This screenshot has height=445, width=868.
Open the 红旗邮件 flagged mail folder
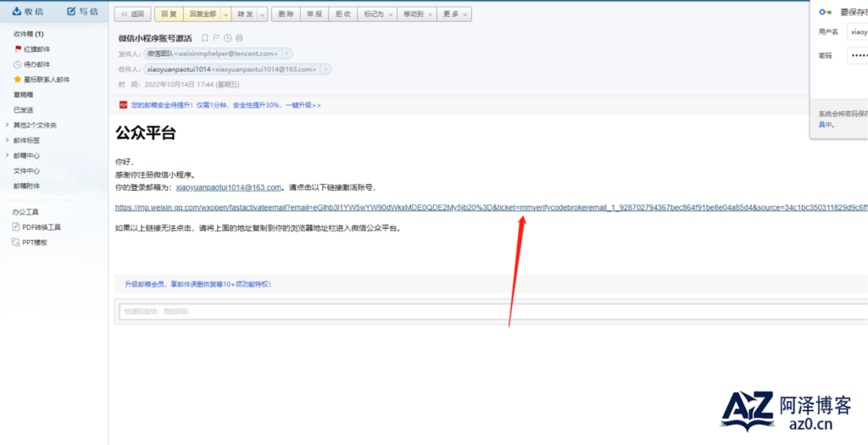pyautogui.click(x=33, y=49)
